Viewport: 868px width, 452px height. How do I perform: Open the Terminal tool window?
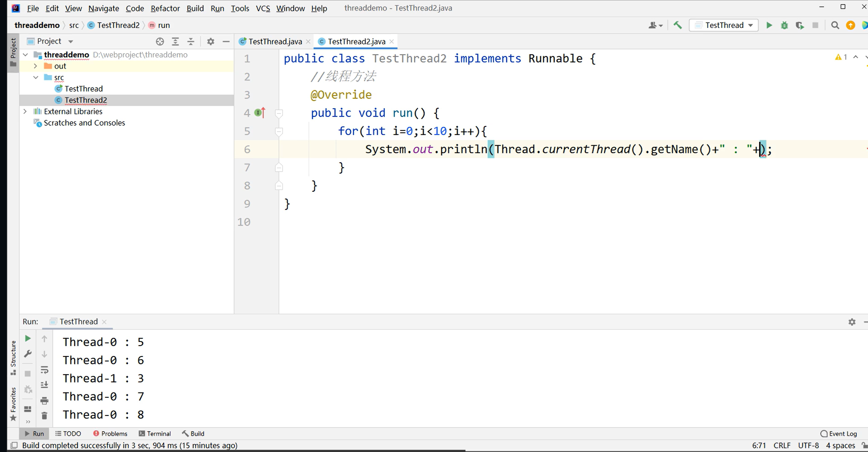[155, 434]
